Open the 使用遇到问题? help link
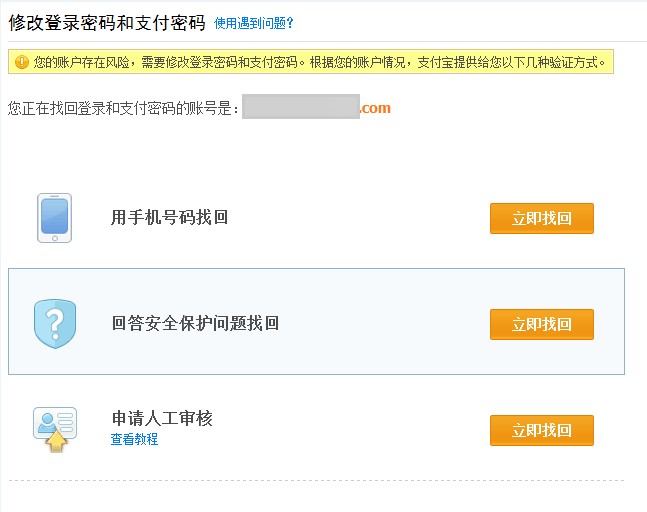 coord(254,22)
